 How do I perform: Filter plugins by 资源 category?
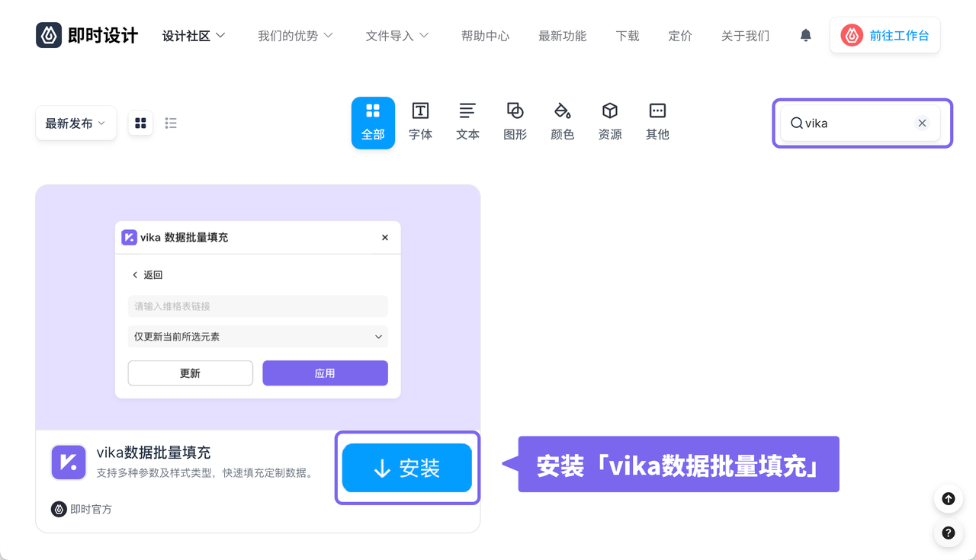[x=609, y=122]
